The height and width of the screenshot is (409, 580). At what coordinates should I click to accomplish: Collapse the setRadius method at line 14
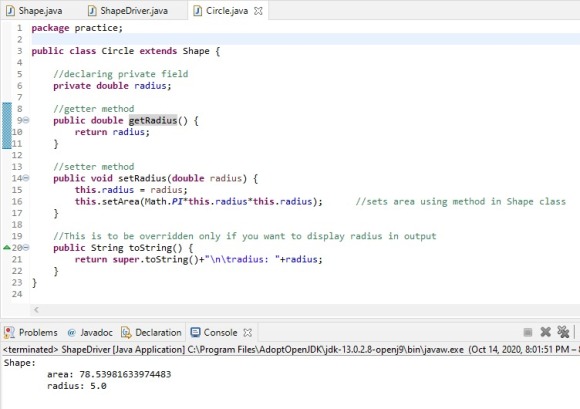point(26,178)
